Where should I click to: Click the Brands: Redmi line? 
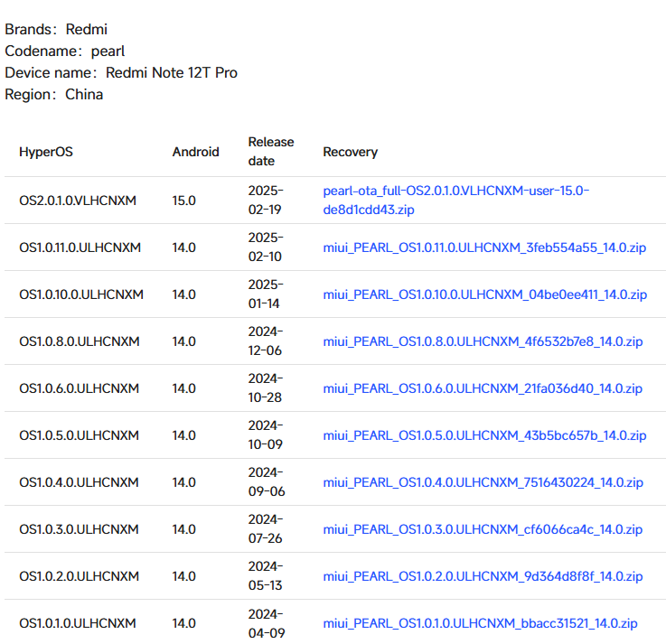click(56, 29)
